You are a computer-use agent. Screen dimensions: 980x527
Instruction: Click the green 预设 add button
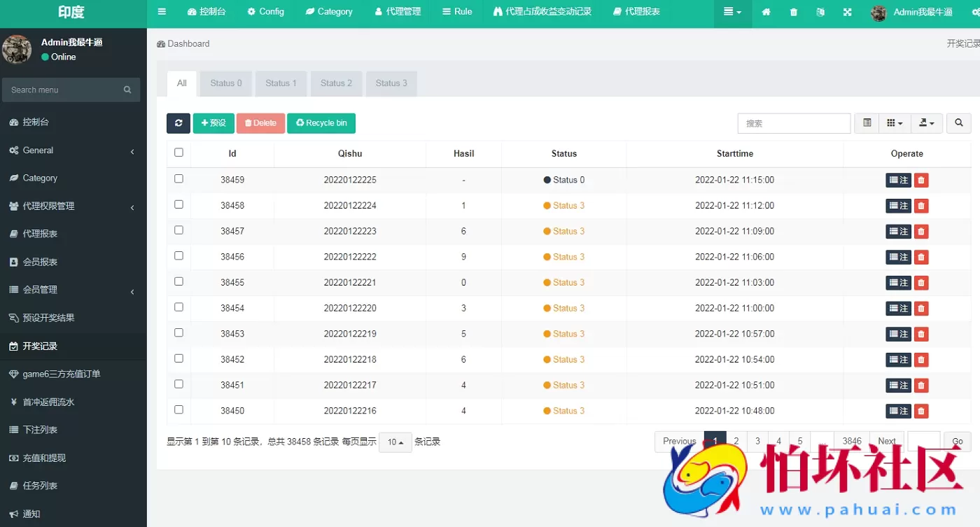point(213,123)
